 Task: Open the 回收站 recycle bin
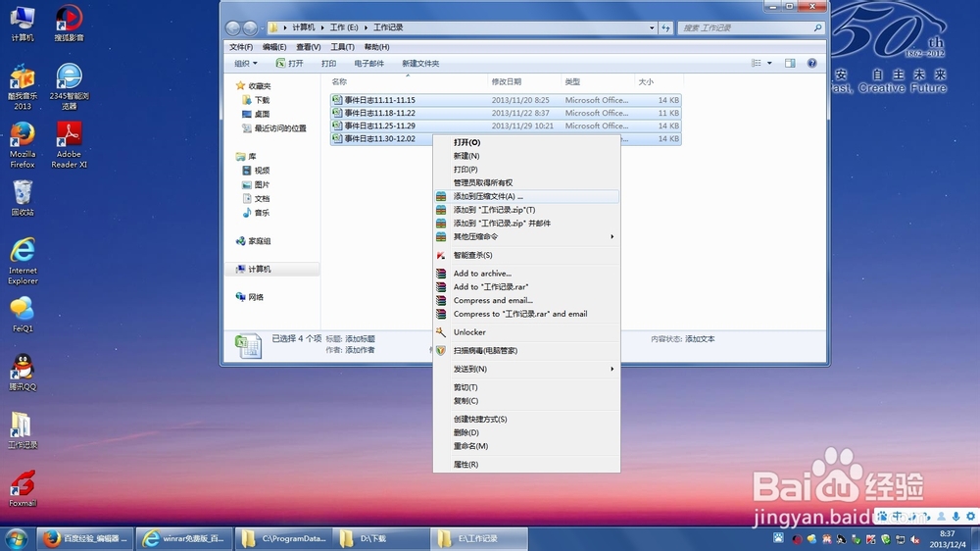point(22,198)
